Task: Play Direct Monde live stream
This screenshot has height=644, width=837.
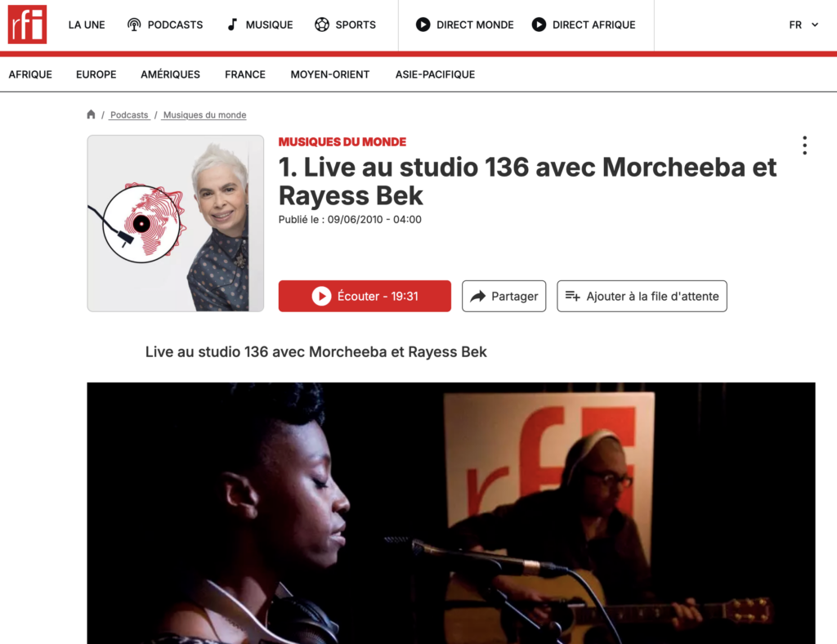Action: (465, 25)
